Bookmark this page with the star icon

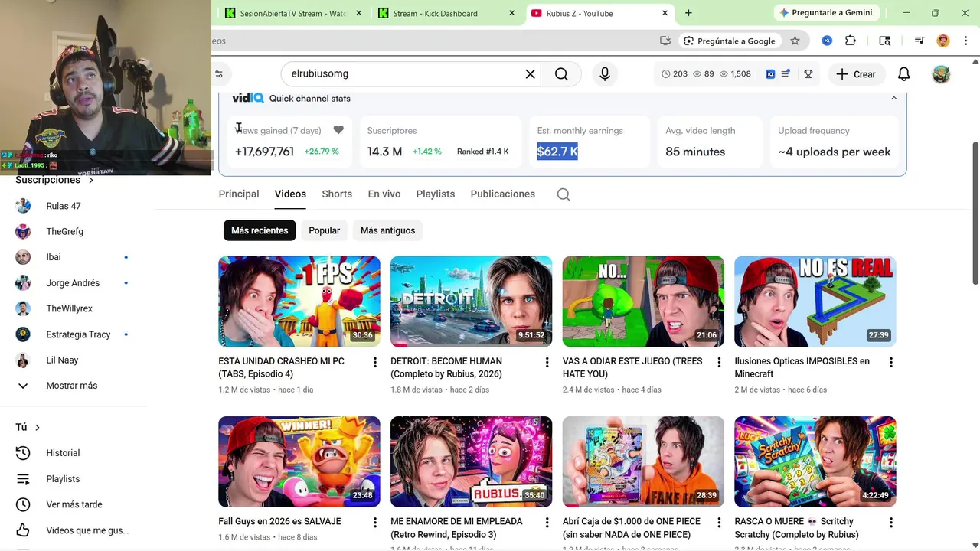[795, 41]
